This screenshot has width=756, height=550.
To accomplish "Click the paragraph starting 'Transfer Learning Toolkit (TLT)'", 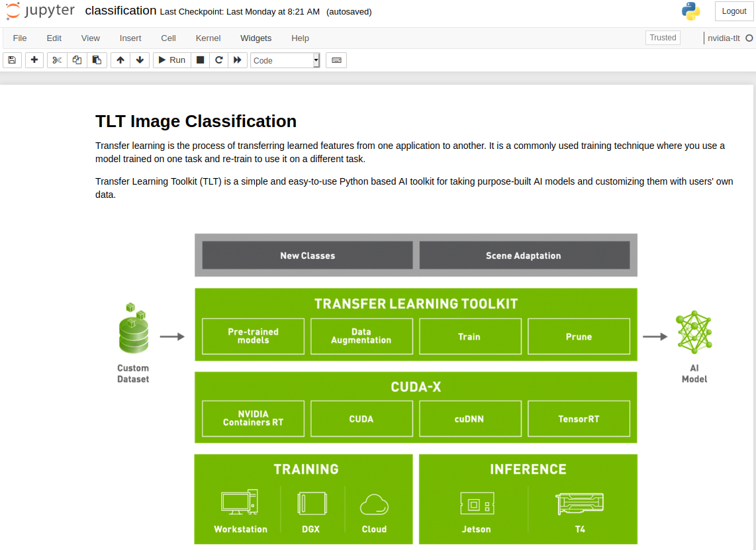I will tap(414, 188).
